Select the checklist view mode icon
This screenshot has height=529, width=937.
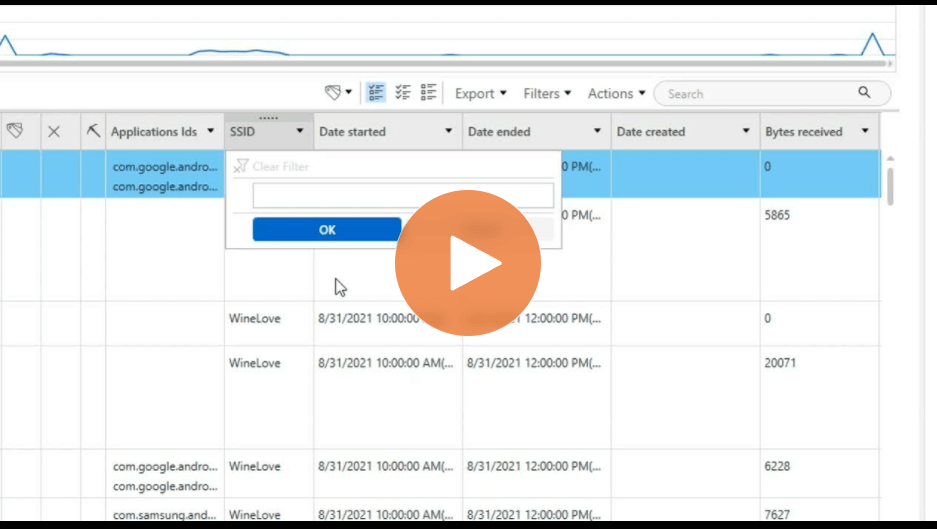coord(403,93)
